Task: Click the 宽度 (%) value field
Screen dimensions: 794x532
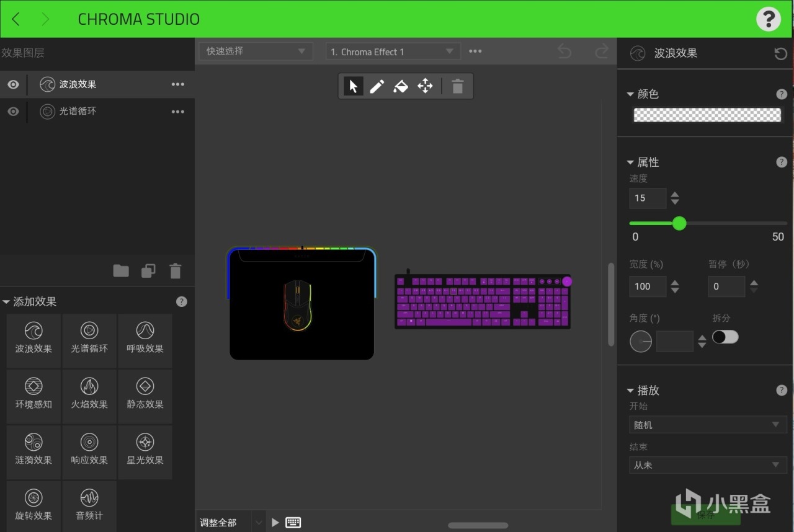Action: [x=648, y=286]
